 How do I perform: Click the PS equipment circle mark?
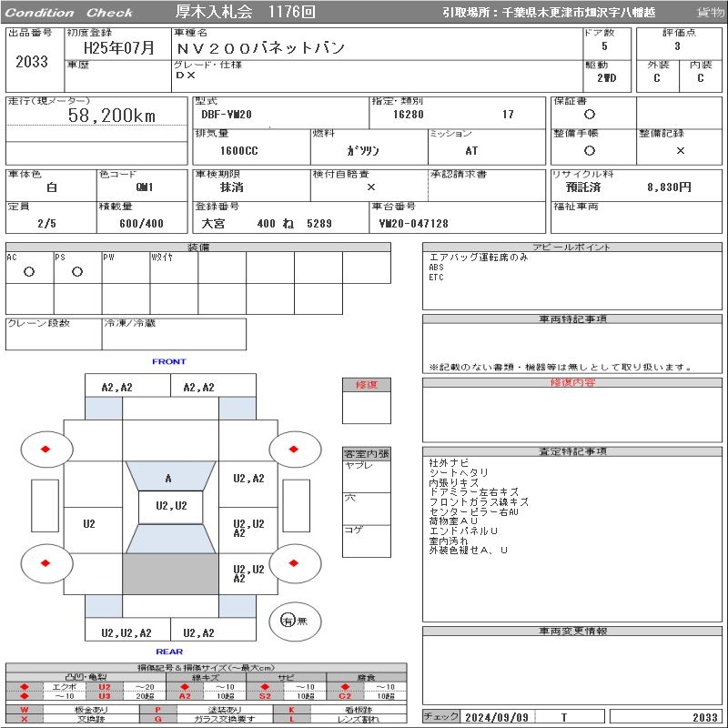77,272
